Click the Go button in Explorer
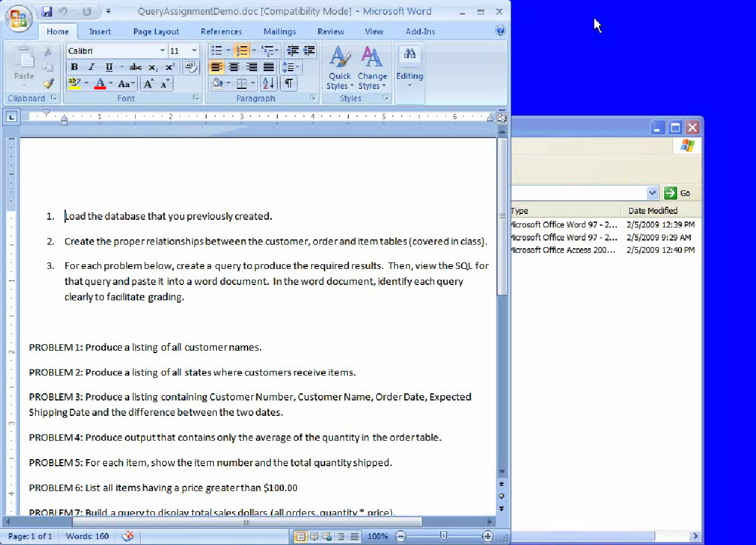Image resolution: width=756 pixels, height=545 pixels. [x=678, y=193]
